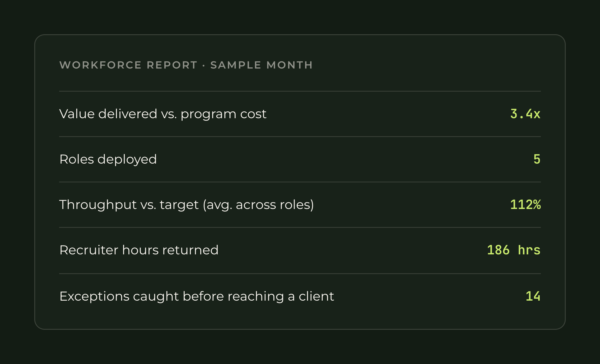Viewport: 600px width, 364px height.
Task: Click the word deployed
Action: pos(127,160)
